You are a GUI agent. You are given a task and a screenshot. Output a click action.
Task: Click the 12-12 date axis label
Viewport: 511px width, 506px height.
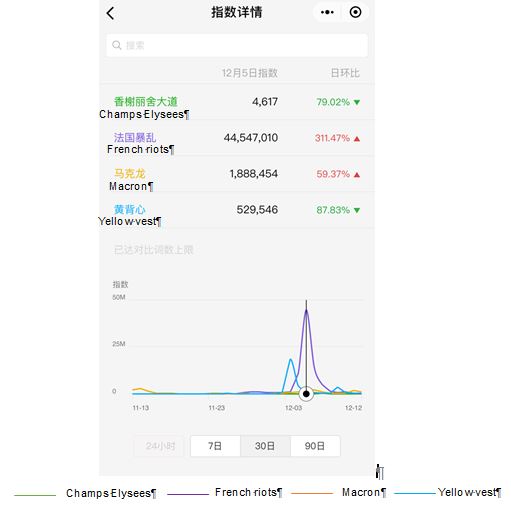[x=353, y=408]
